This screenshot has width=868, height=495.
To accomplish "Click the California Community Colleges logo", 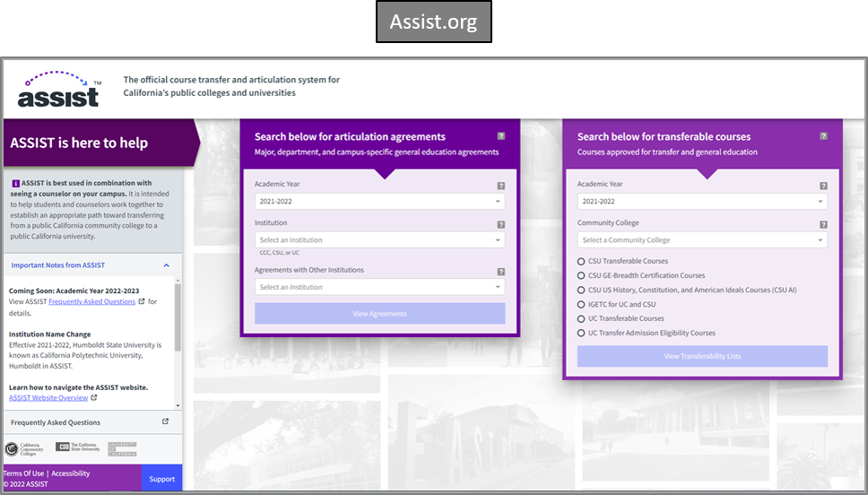I will pos(24,448).
